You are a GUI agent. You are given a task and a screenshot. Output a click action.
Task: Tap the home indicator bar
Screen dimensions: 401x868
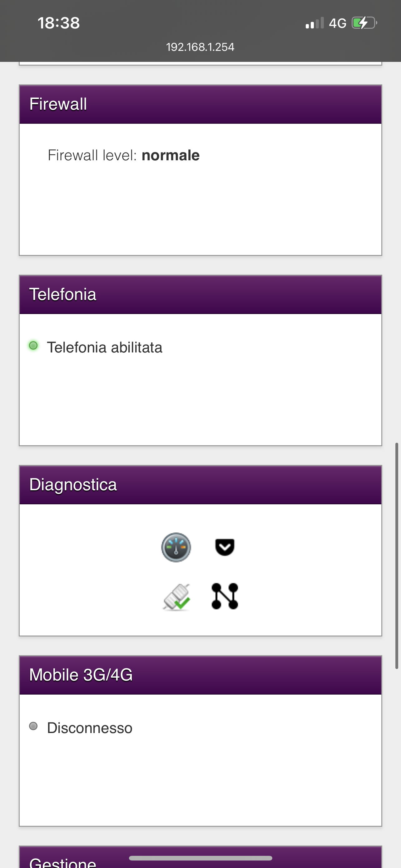[200, 858]
